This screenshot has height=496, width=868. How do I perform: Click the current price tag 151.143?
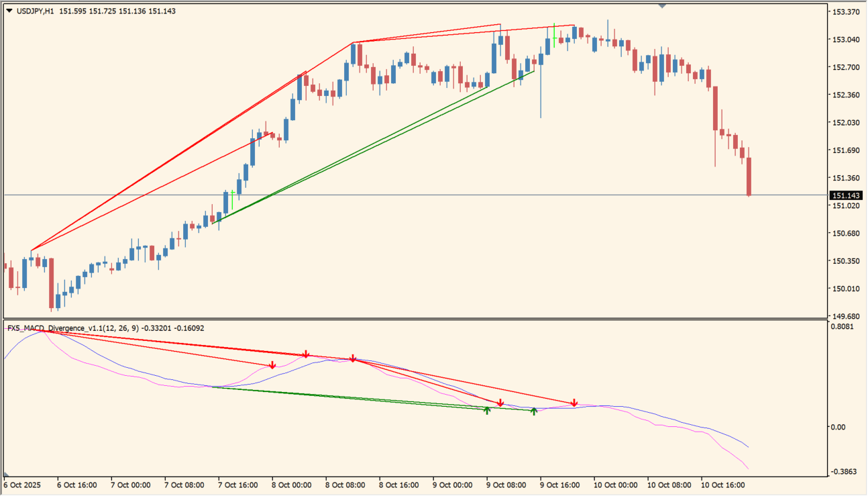pos(846,195)
